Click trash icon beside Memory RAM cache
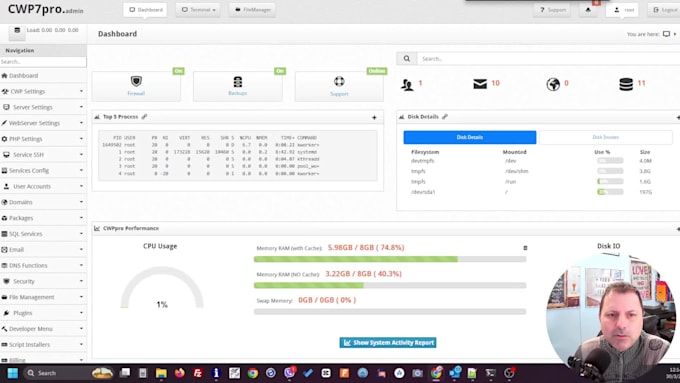The height and width of the screenshot is (383, 680). pyautogui.click(x=525, y=248)
